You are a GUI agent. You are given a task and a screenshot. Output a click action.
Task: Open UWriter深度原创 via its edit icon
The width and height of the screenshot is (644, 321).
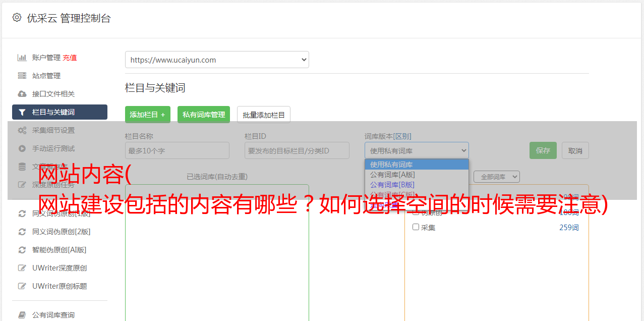[22, 268]
